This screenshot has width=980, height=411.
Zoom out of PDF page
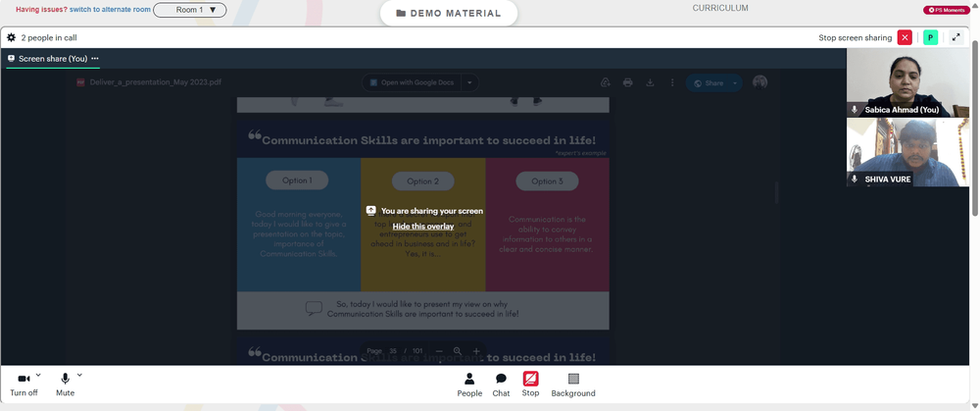coord(439,351)
